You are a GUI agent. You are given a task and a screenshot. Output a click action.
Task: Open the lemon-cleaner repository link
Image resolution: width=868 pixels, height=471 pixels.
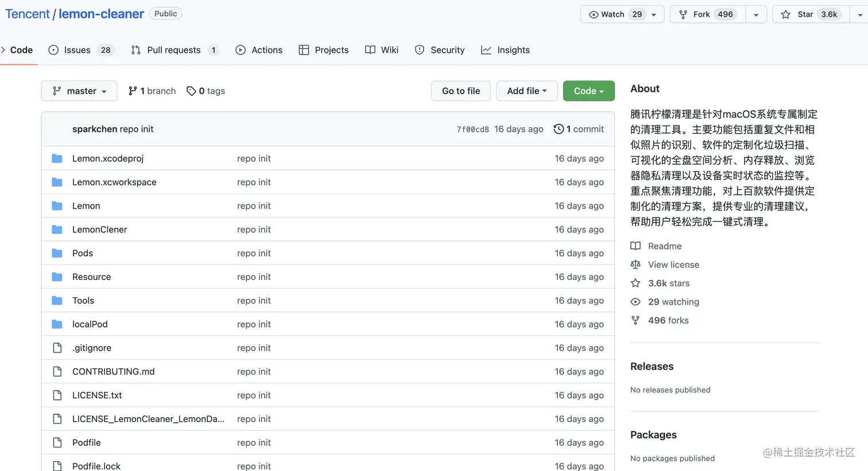(x=101, y=14)
